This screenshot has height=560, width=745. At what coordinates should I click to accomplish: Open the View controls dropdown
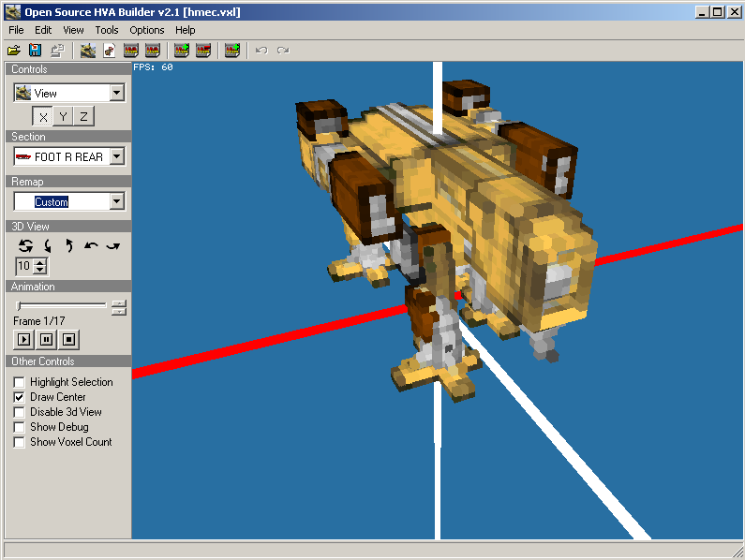pos(117,93)
